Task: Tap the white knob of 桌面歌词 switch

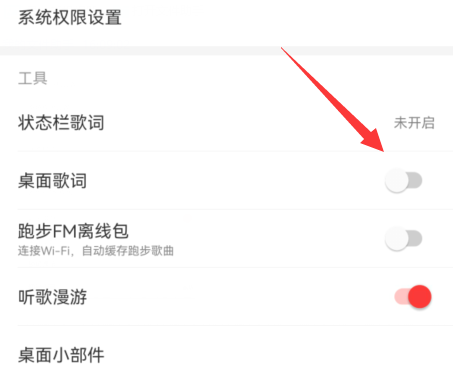Action: 397,181
